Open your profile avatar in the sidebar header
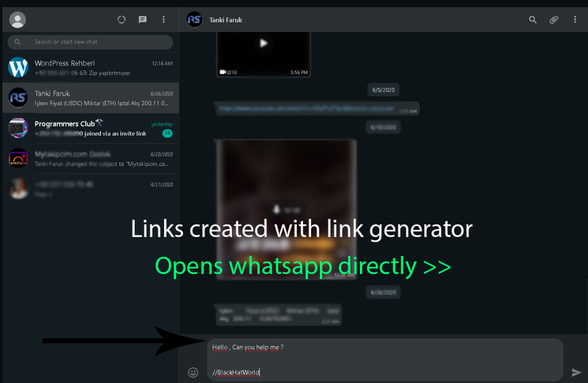This screenshot has height=383, width=588. pos(18,20)
